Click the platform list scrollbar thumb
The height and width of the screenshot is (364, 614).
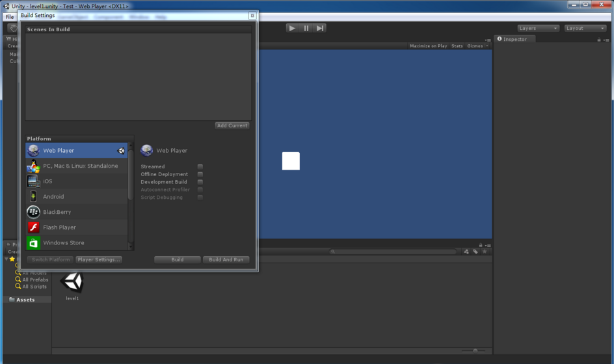click(x=131, y=175)
